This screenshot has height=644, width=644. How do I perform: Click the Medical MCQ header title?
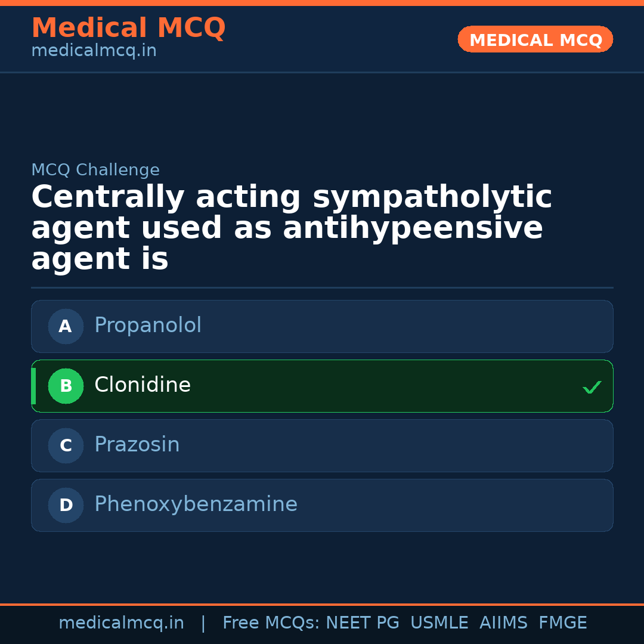tap(128, 28)
